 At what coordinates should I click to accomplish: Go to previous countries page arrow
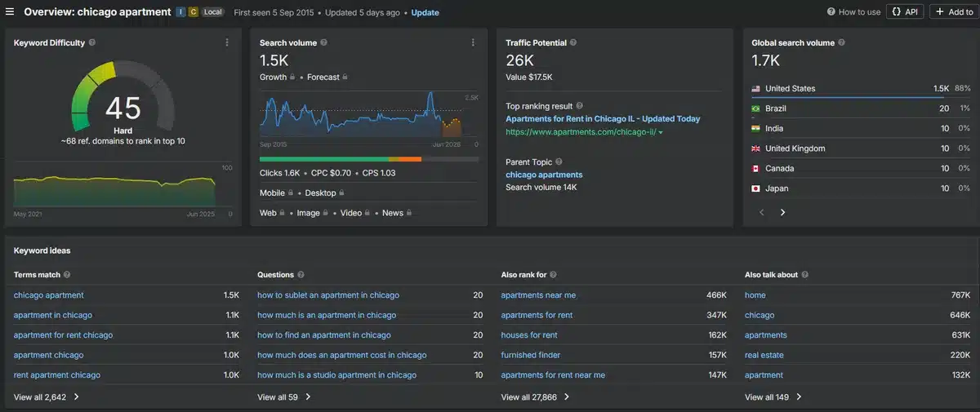click(x=762, y=212)
